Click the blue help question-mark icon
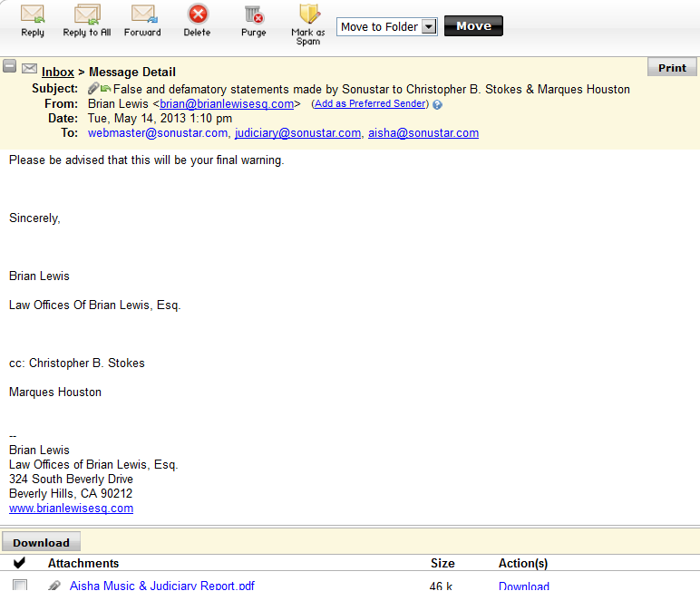Viewport: 700px width, 591px height. click(437, 105)
